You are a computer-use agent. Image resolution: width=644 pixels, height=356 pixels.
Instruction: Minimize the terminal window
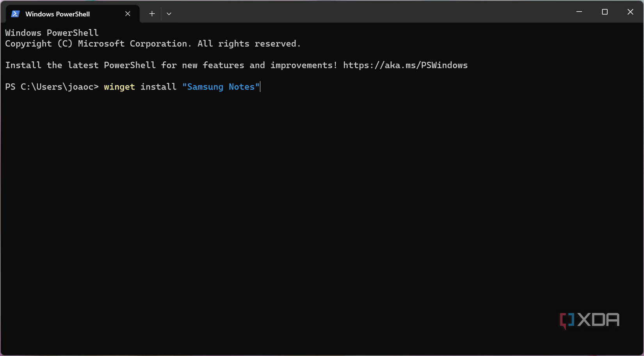tap(579, 12)
